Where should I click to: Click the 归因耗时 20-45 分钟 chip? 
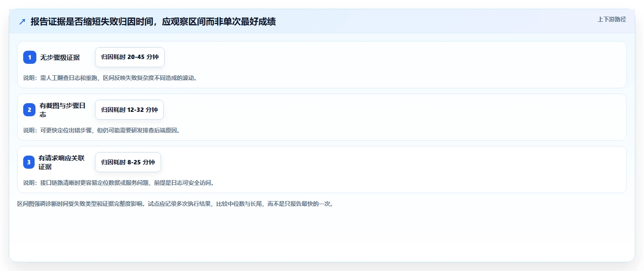point(130,57)
